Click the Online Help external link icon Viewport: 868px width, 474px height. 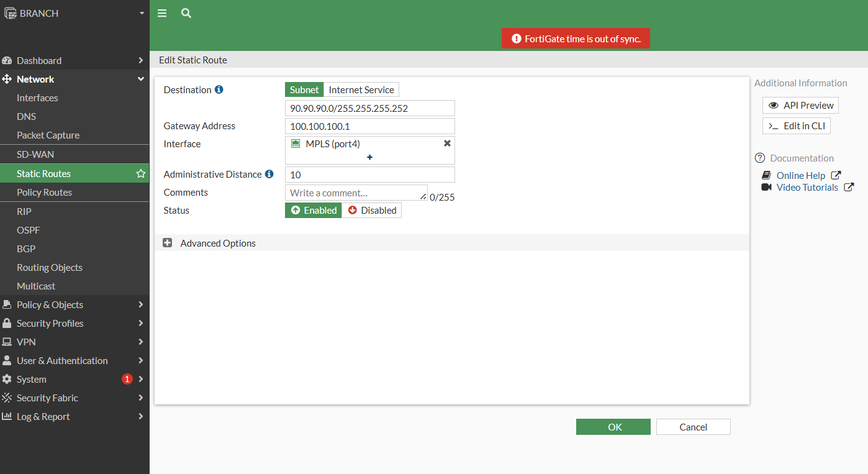click(836, 175)
